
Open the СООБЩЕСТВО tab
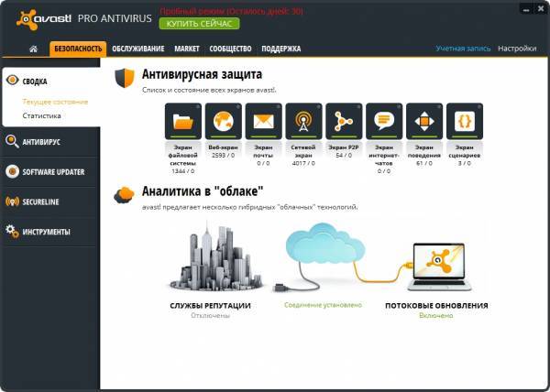point(230,49)
